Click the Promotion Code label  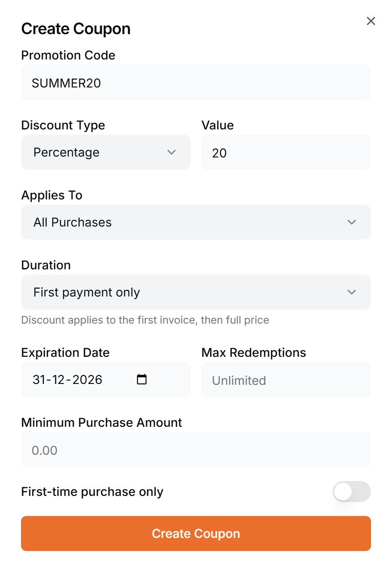tap(68, 55)
